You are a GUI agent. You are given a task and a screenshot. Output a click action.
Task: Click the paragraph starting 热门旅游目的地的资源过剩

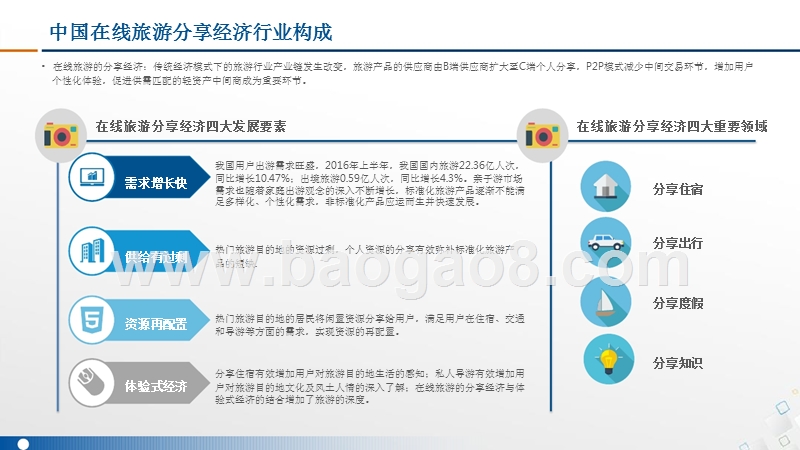pyautogui.click(x=365, y=257)
